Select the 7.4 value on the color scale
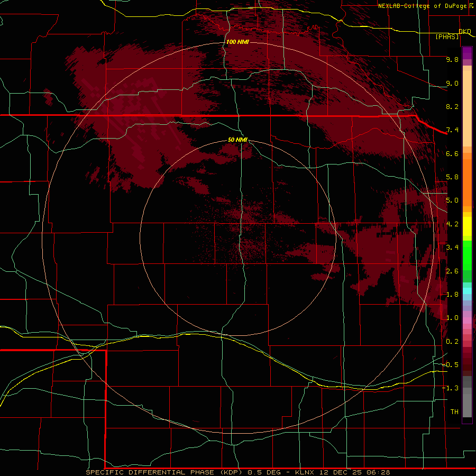This screenshot has height=476, width=476. (452, 130)
